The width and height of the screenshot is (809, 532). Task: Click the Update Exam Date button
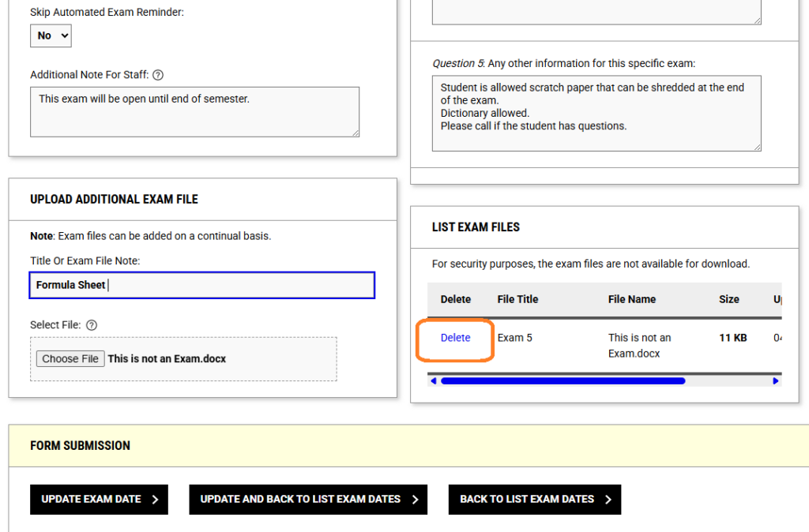(99, 500)
